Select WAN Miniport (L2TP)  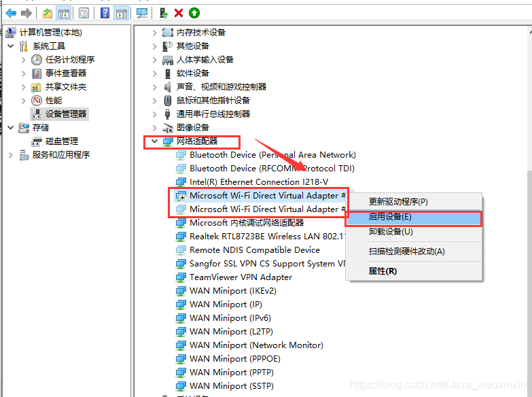coord(231,332)
